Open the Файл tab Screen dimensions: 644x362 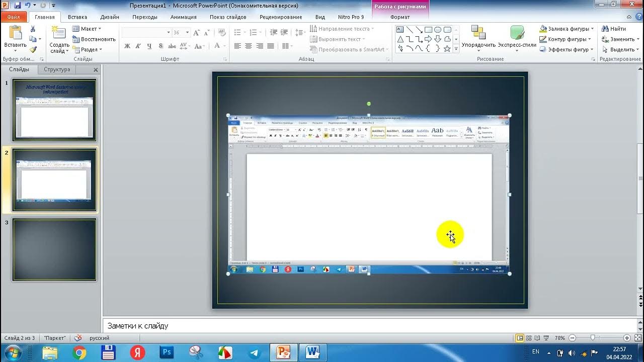[14, 17]
